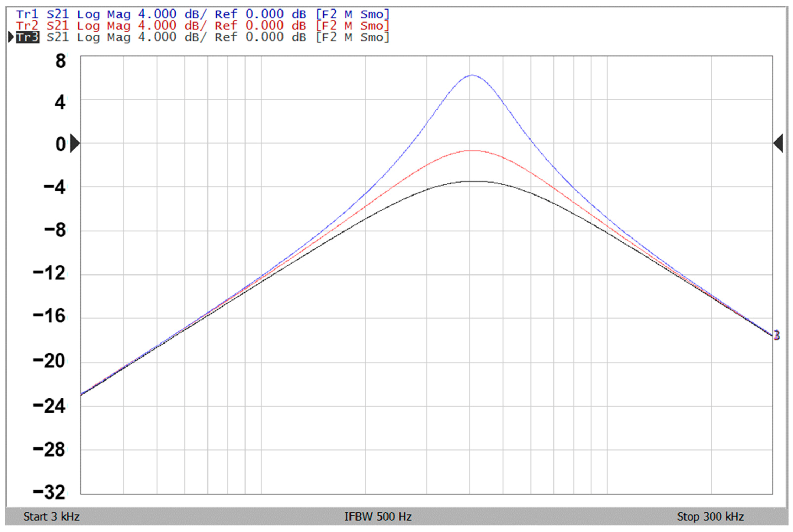The height and width of the screenshot is (532, 793).
Task: Click Log Mag format on Tr2 line
Action: tap(104, 26)
